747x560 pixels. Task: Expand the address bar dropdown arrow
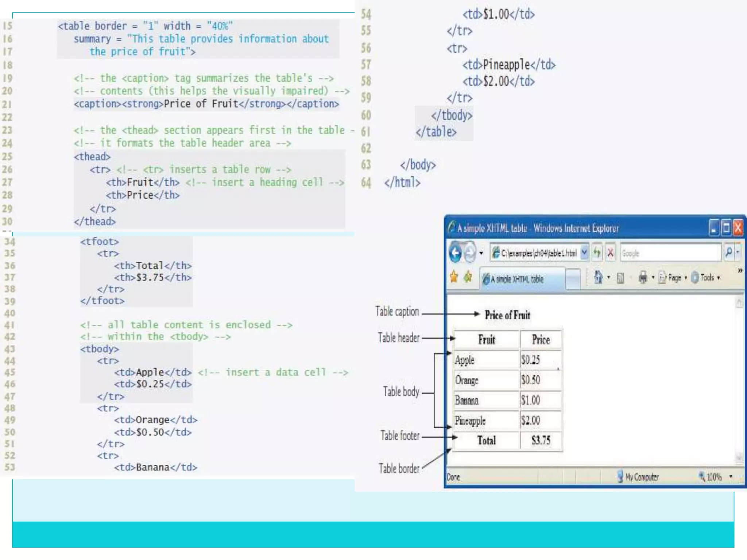point(584,252)
